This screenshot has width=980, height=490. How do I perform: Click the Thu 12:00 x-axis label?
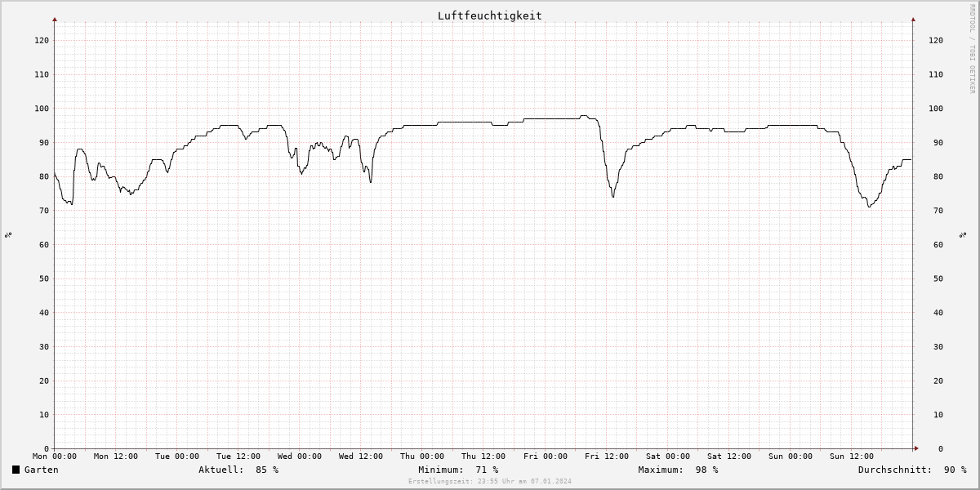(483, 457)
